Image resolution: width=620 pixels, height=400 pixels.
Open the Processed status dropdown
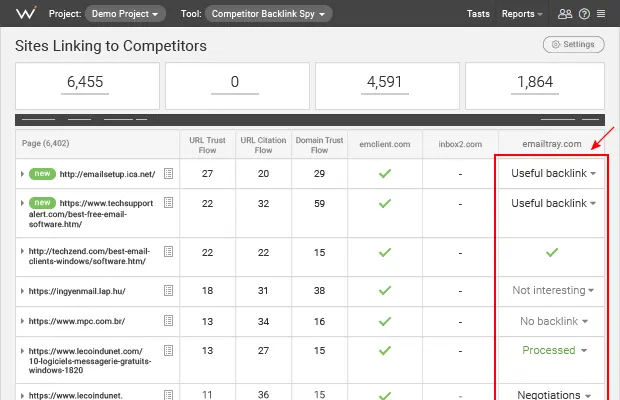(x=554, y=350)
